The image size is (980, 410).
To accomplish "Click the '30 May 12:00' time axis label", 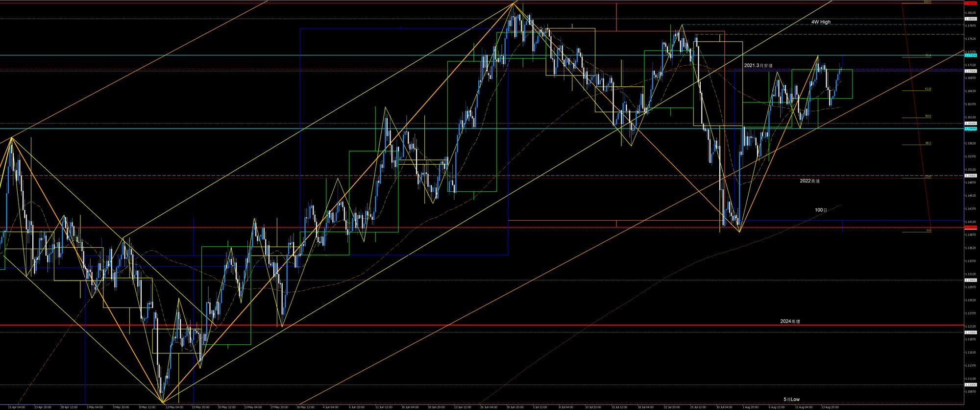I will point(306,407).
